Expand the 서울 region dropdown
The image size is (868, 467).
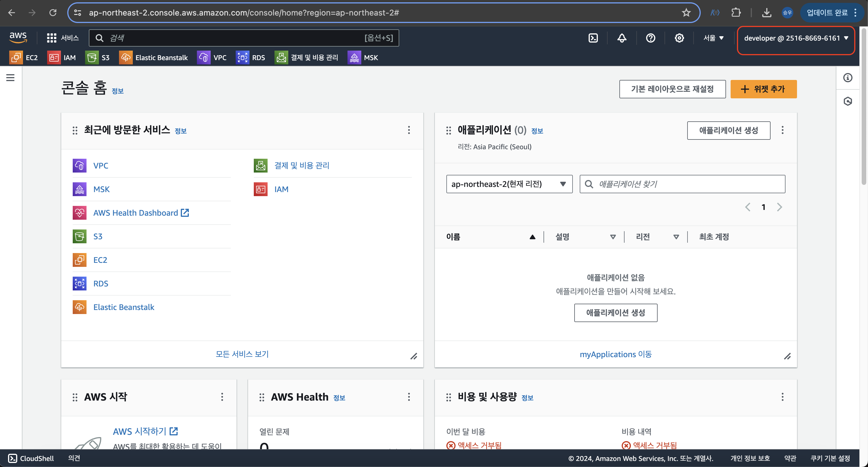coord(713,38)
